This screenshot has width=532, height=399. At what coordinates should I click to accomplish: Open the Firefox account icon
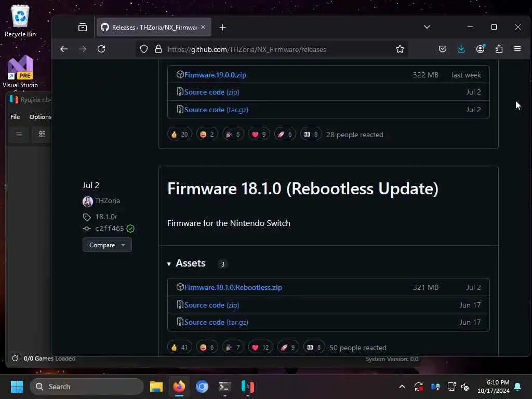tap(481, 49)
